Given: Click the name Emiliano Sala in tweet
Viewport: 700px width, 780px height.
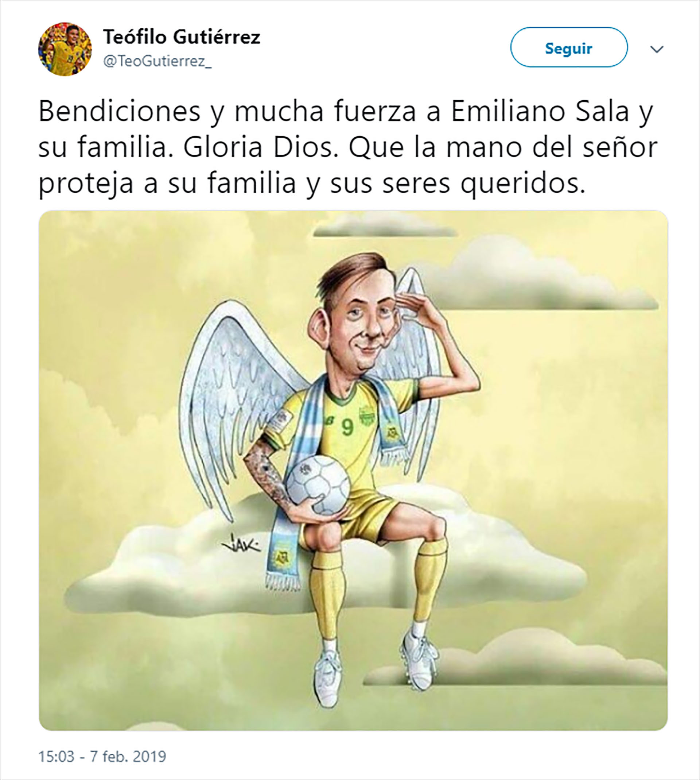Looking at the screenshot, I should tap(540, 112).
